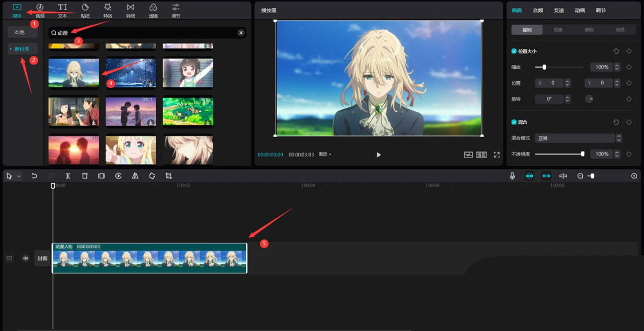The image size is (644, 331).
Task: Click the reverse playback icon in timeline toolbar
Action: coord(119,176)
